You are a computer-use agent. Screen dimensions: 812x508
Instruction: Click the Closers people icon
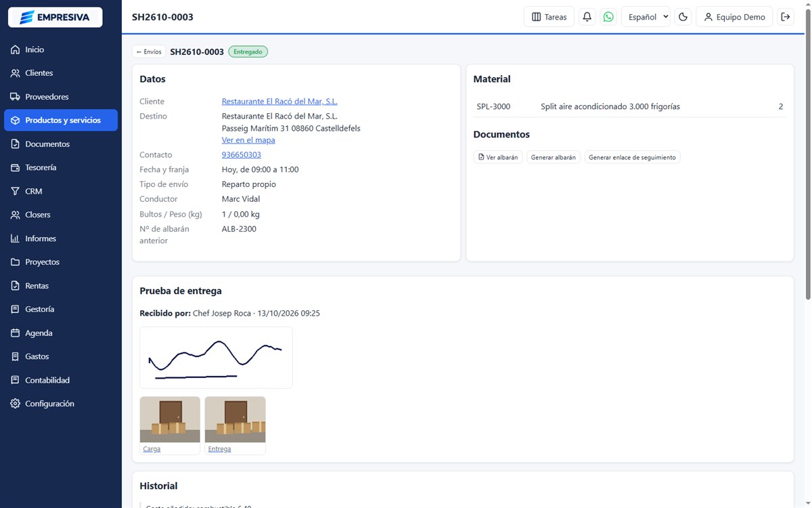pyautogui.click(x=15, y=215)
